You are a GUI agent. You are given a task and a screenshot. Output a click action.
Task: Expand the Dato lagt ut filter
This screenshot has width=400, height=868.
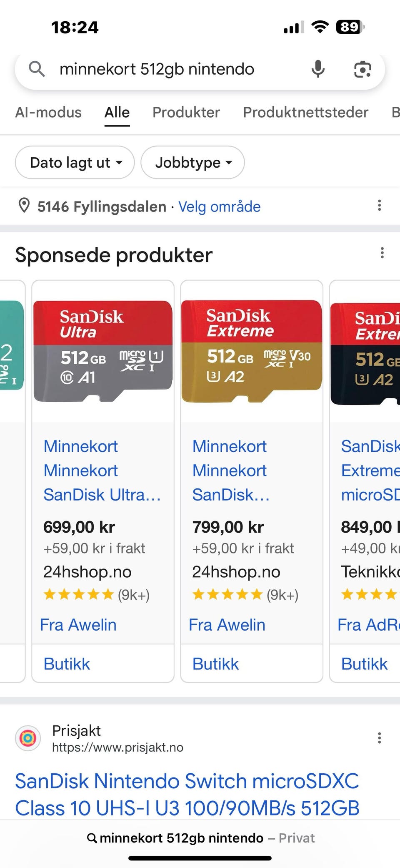tap(75, 162)
